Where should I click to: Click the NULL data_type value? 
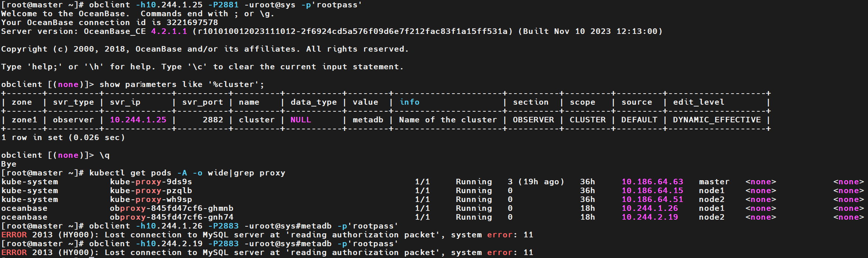[301, 120]
